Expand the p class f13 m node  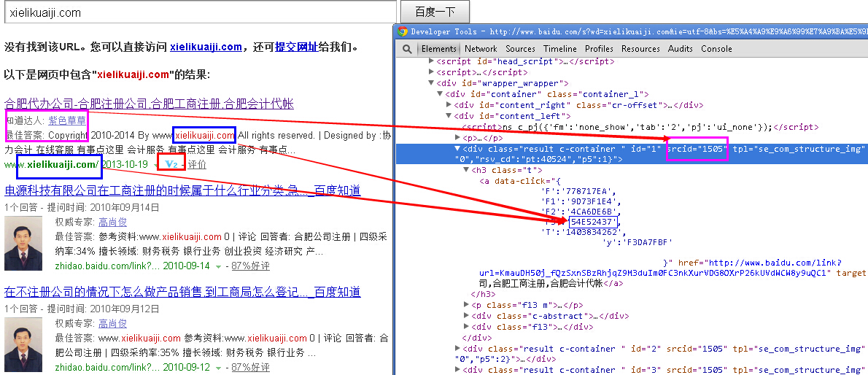pyautogui.click(x=467, y=305)
